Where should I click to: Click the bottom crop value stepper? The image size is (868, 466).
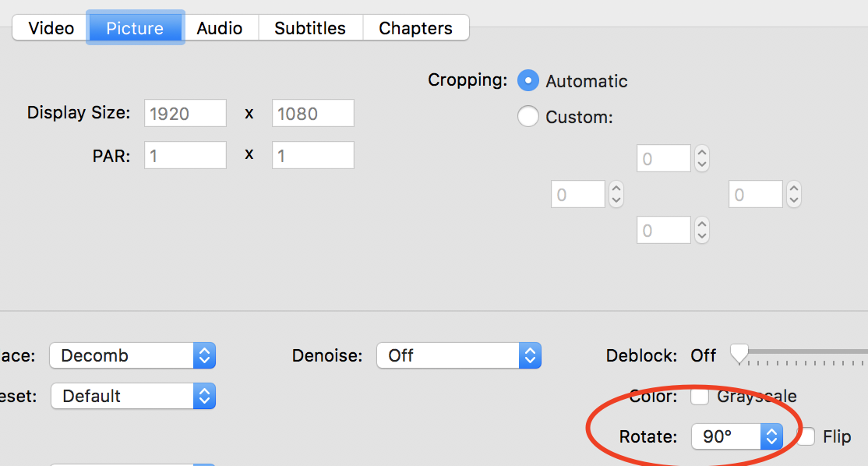click(x=702, y=230)
